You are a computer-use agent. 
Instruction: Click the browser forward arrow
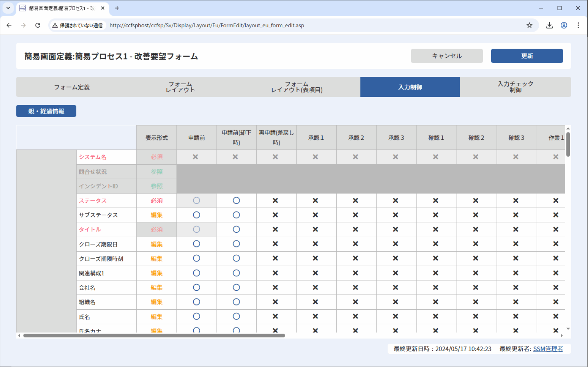tap(23, 25)
